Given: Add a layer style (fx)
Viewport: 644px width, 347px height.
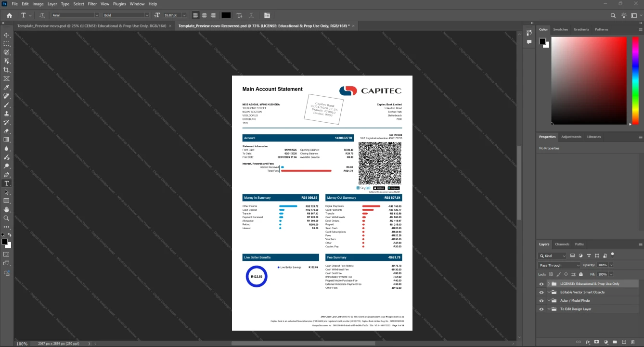Looking at the screenshot, I should (588, 342).
